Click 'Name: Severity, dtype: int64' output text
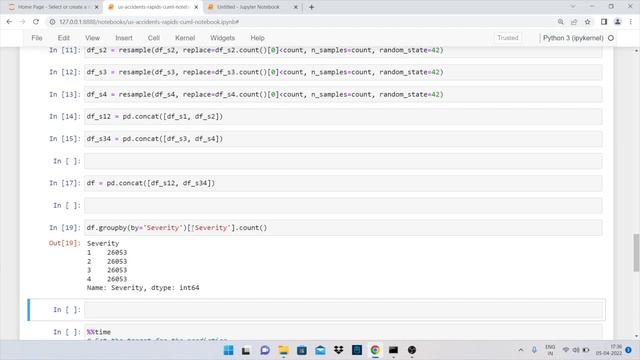640x360 pixels. click(143, 288)
